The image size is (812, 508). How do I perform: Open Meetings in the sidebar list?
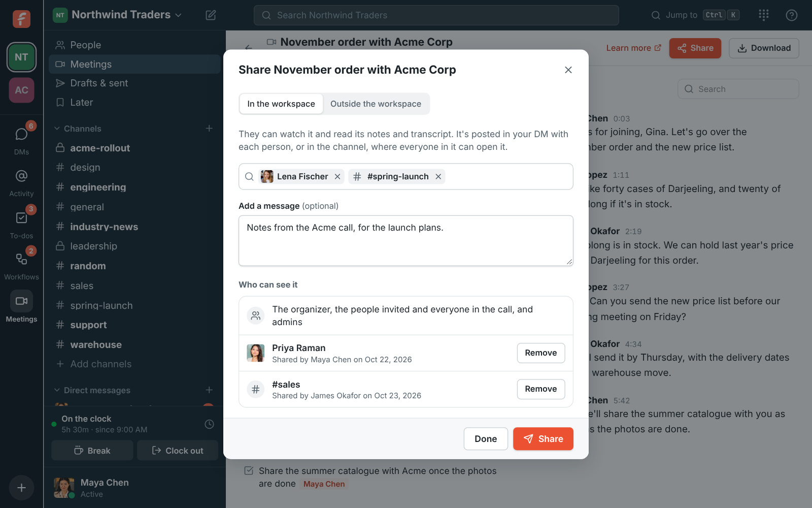[x=134, y=64]
